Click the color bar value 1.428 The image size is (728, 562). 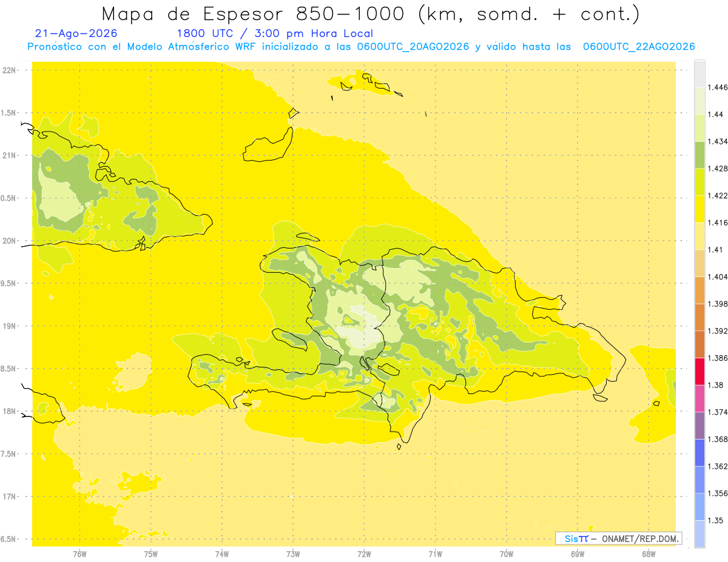pyautogui.click(x=718, y=169)
